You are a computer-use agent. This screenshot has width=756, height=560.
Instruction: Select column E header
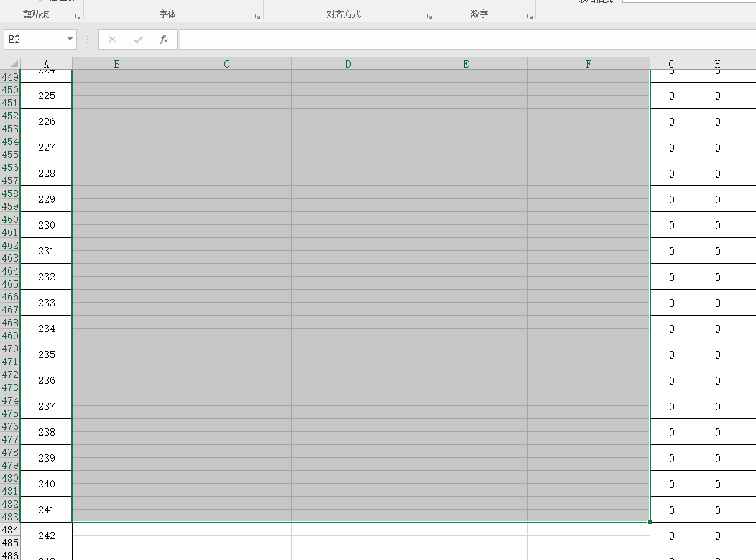click(466, 64)
